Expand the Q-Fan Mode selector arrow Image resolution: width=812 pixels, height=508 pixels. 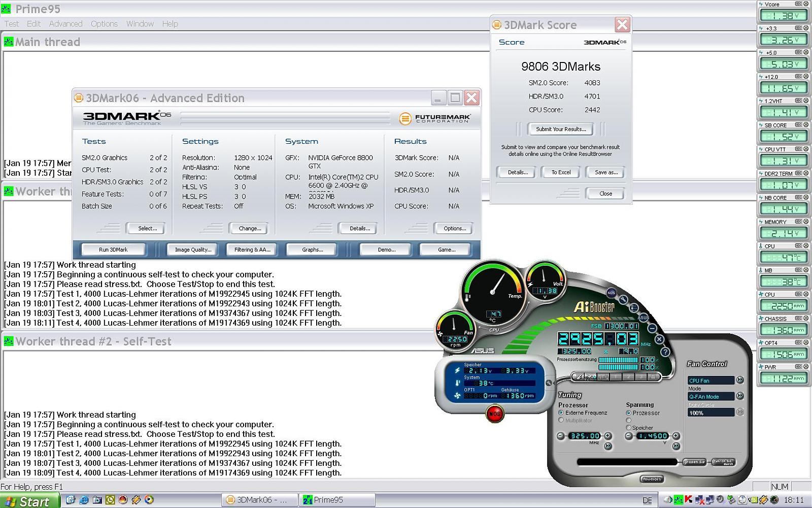740,396
